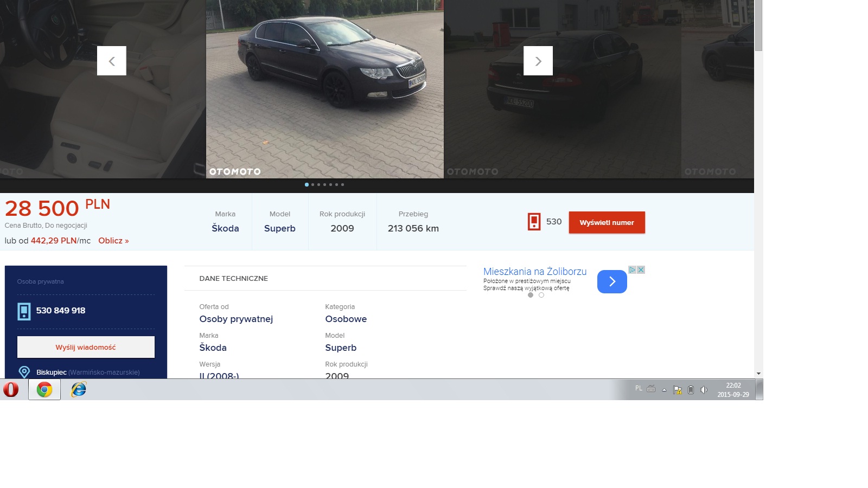Open the PL input language selector
Image resolution: width=868 pixels, height=488 pixels.
pos(639,388)
